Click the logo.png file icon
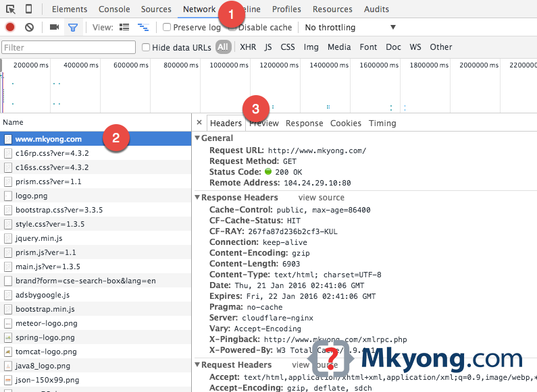 click(x=8, y=196)
